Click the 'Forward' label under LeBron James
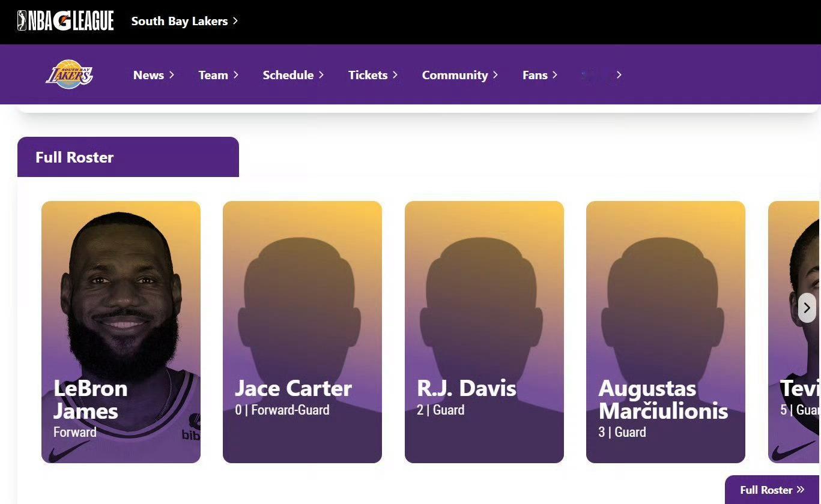821x504 pixels. coord(75,432)
